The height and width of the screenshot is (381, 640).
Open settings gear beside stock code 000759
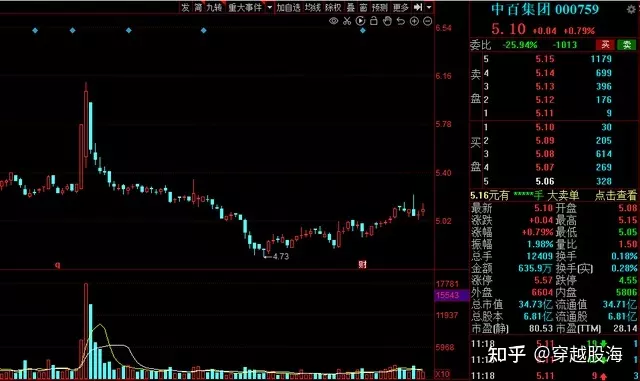pos(631,9)
